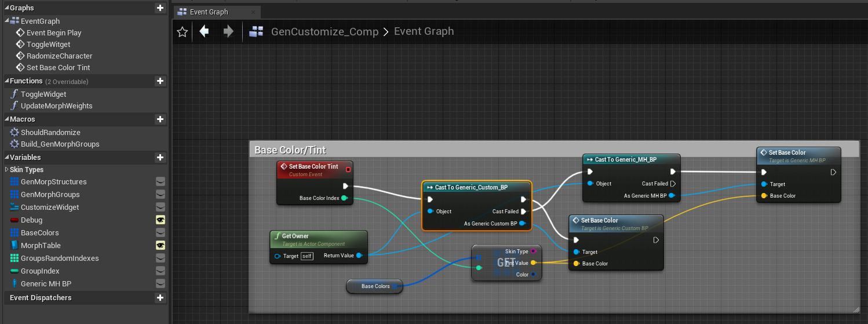
Task: Add a new function with plus icon
Action: [x=161, y=81]
